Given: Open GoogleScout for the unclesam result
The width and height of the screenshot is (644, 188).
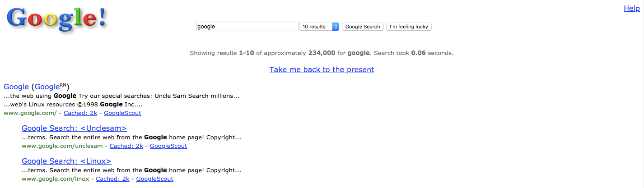Looking at the screenshot, I should coord(168,146).
